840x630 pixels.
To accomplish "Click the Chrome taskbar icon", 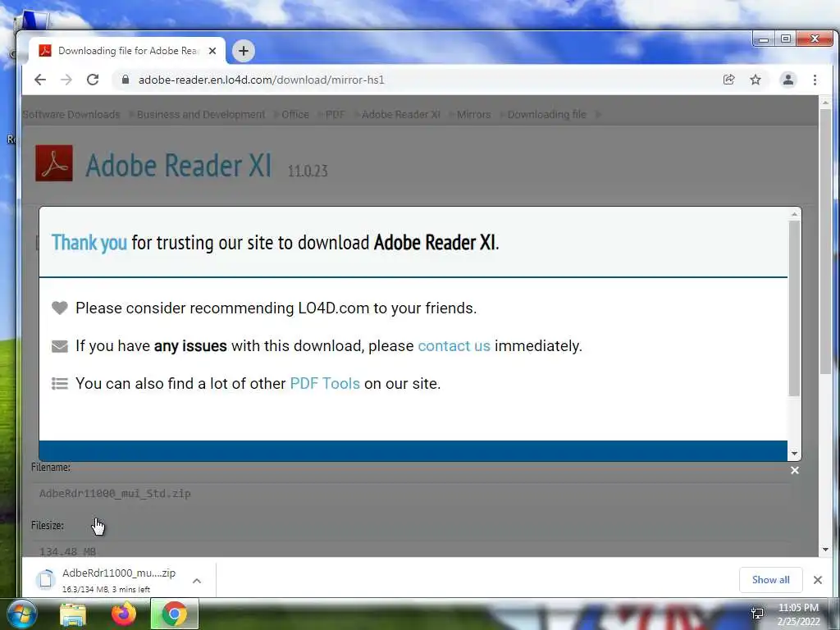I will [x=174, y=614].
